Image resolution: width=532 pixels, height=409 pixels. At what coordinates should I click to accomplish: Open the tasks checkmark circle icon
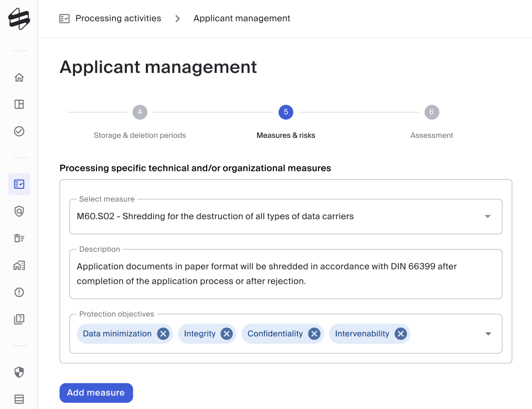(19, 131)
